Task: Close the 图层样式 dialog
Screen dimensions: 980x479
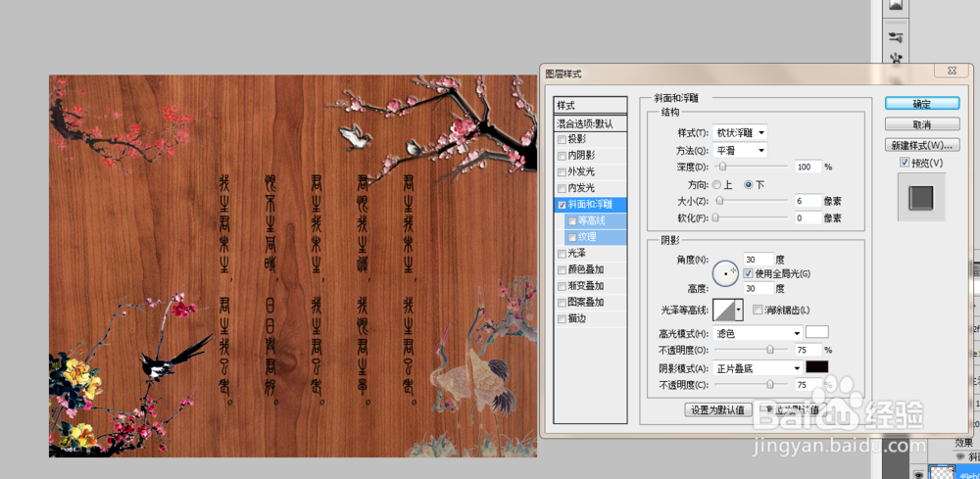Action: click(952, 71)
